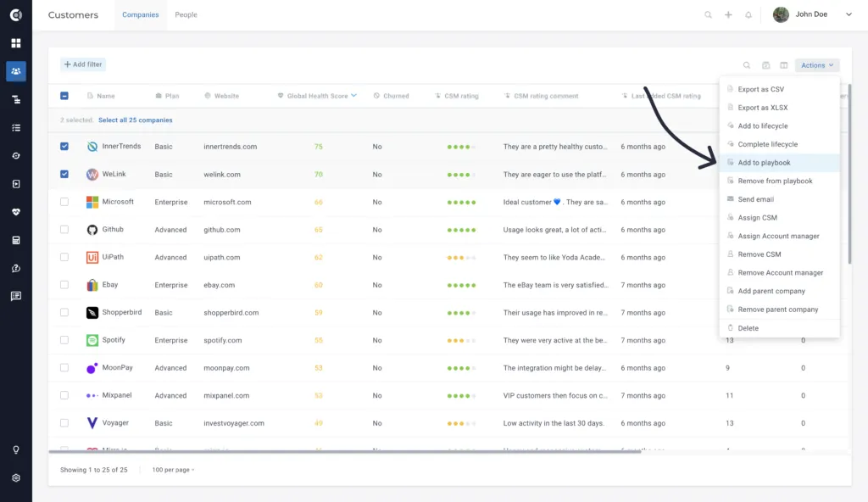The width and height of the screenshot is (868, 502).
Task: Sort by Global Health Score column arrow
Action: point(353,95)
